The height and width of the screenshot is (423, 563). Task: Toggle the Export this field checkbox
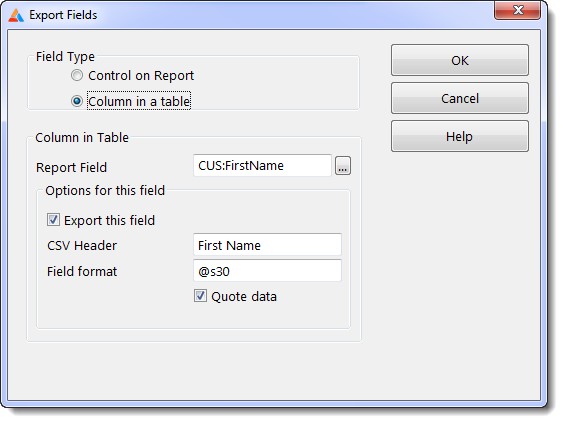coord(53,220)
